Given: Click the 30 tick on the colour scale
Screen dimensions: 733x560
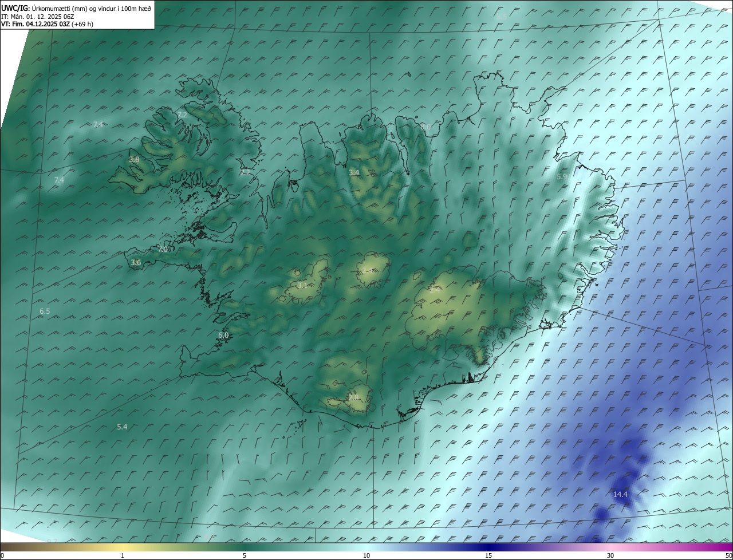Looking at the screenshot, I should tap(610, 555).
